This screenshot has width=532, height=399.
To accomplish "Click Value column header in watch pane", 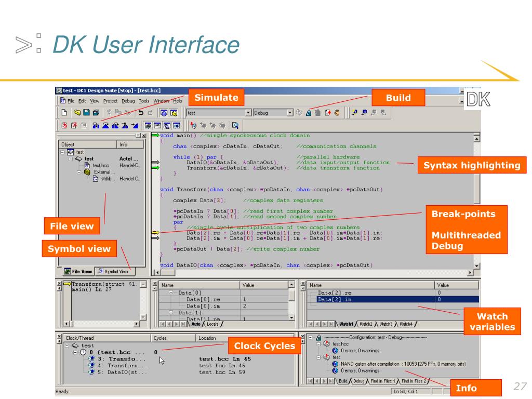I will click(x=457, y=285).
